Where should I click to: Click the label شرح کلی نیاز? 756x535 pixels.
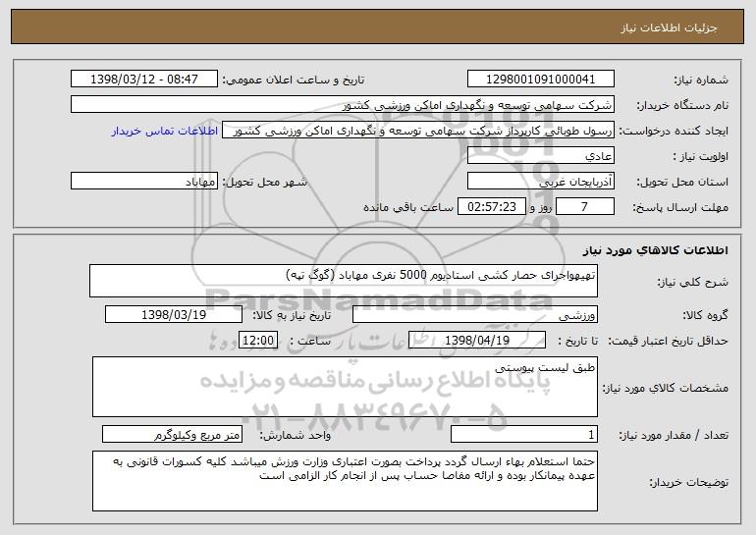point(693,282)
